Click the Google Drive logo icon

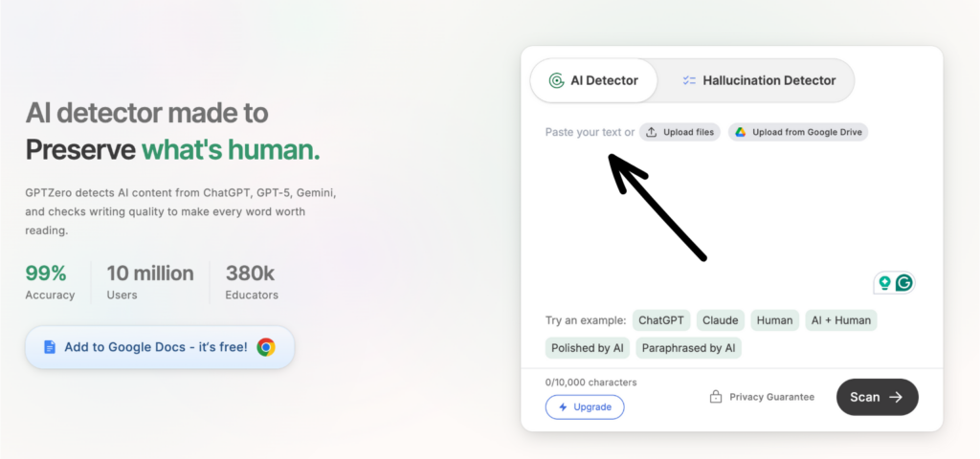741,132
